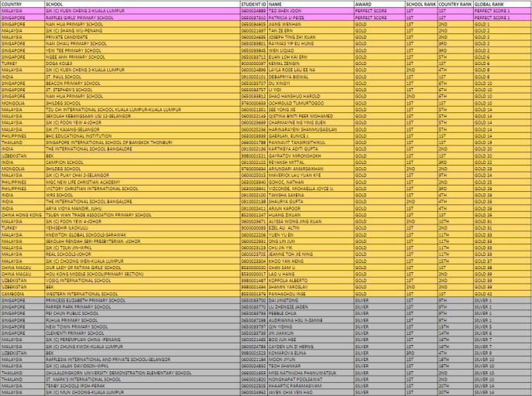Select MGC NEW LIFE CHRISTIAN ACADEMY cell

[142, 182]
